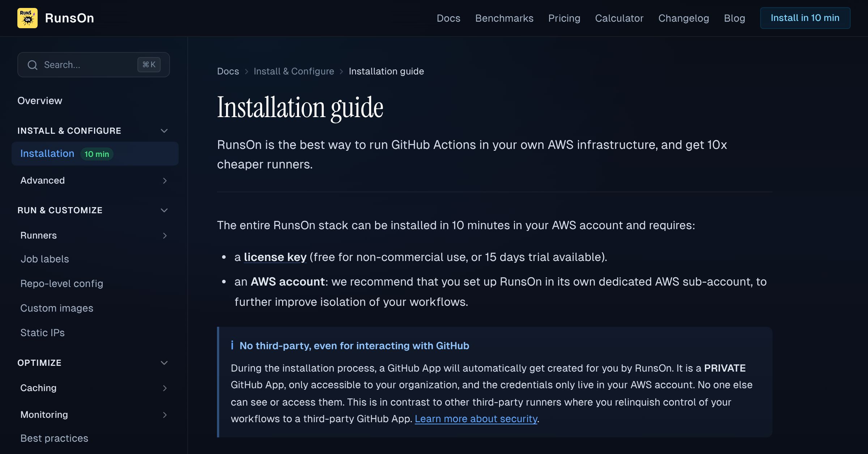Follow the Learn more about security link
This screenshot has width=868, height=454.
tap(476, 419)
